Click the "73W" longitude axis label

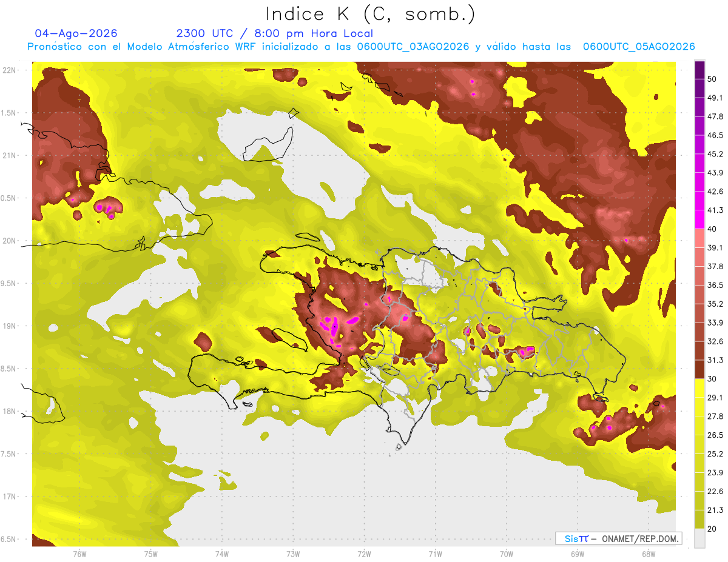tap(293, 554)
